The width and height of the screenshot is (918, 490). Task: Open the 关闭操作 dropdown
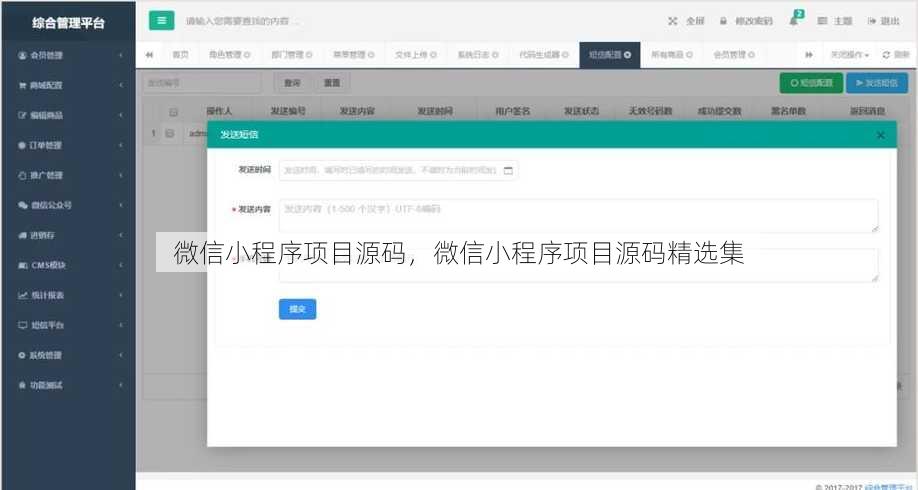click(x=850, y=54)
